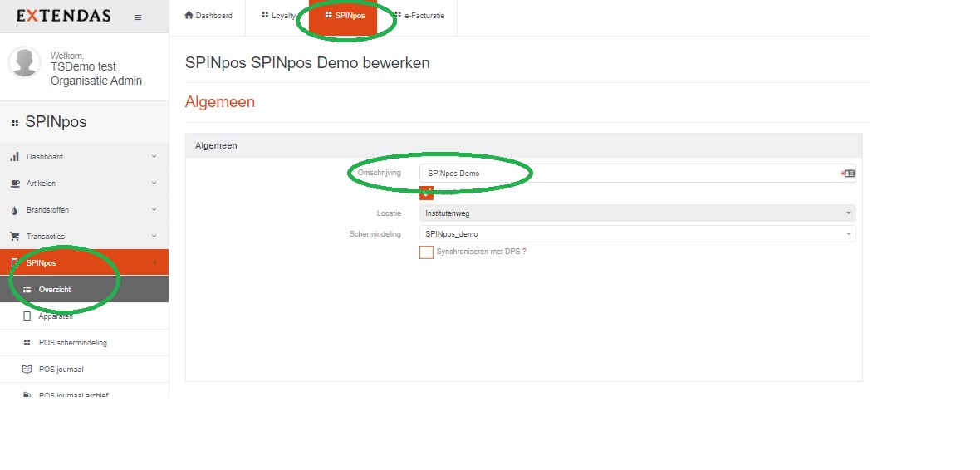This screenshot has height=470, width=980.
Task: Click the Apparaten tablet icon
Action: click(x=27, y=316)
